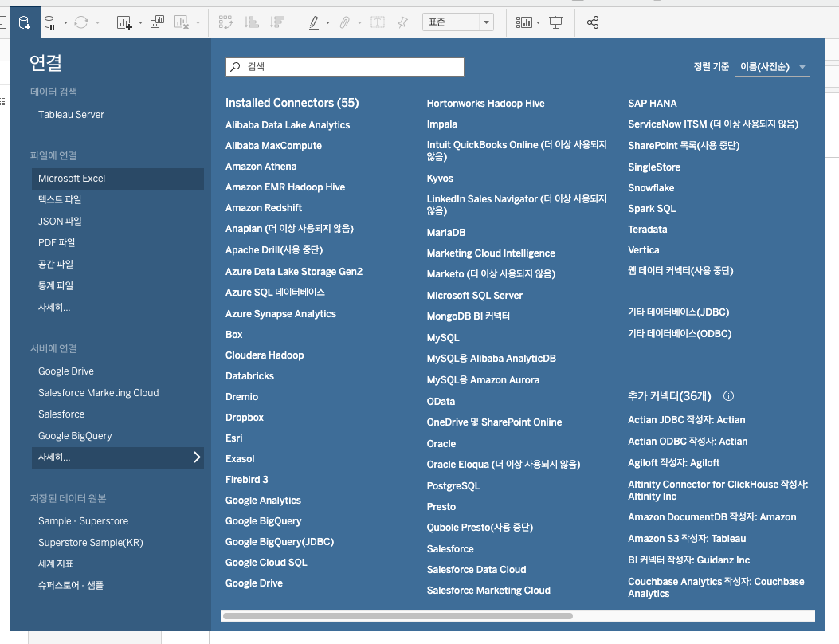Click the Presentation Mode icon
Image resolution: width=839 pixels, height=644 pixels.
pos(556,22)
